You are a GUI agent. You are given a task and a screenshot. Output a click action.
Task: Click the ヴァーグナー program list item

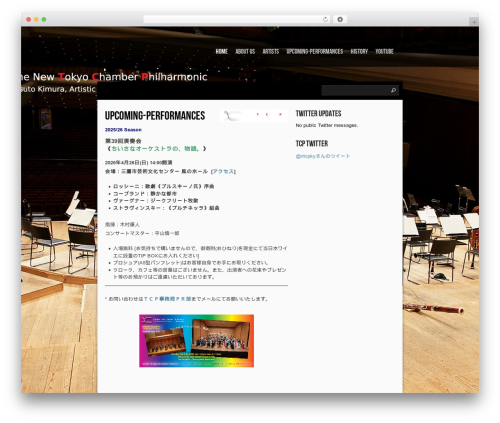point(156,201)
